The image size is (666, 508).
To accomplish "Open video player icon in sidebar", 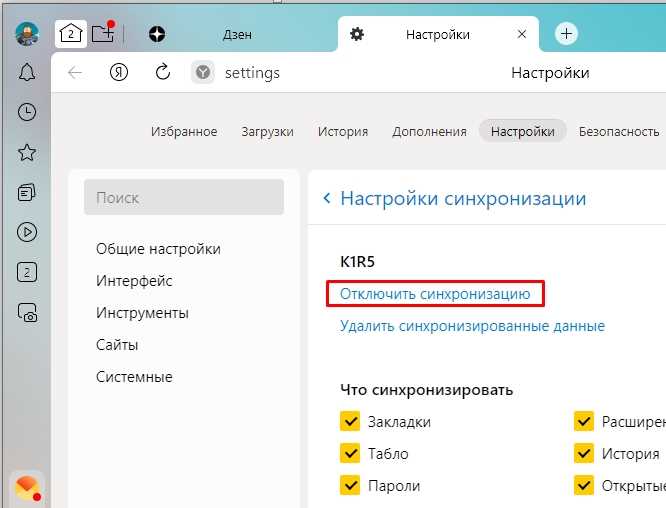I will click(x=27, y=232).
